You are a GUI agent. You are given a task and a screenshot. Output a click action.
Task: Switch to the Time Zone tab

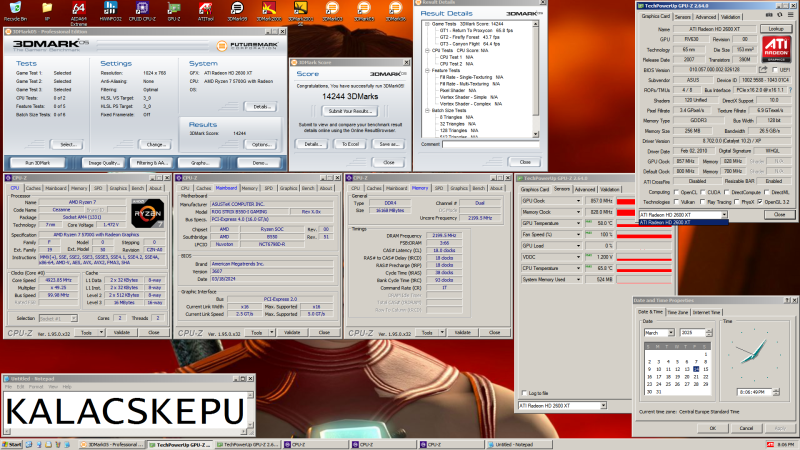pyautogui.click(x=678, y=312)
